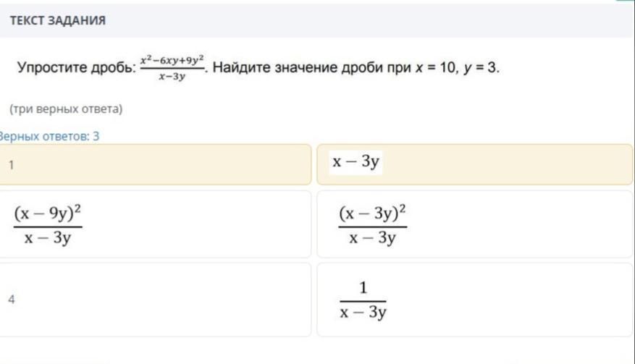This screenshot has width=635, height=364.
Task: Click the partially visible button at bottom left
Action: click(x=54, y=360)
